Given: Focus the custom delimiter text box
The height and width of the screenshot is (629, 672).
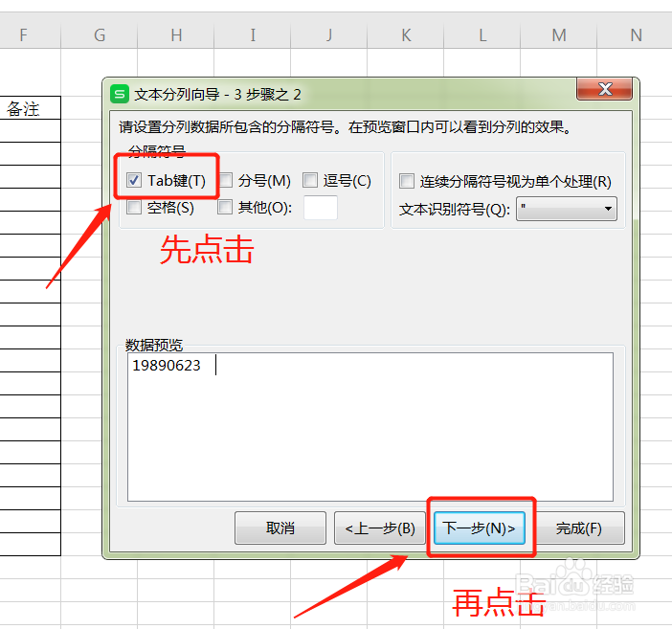Looking at the screenshot, I should 321,208.
